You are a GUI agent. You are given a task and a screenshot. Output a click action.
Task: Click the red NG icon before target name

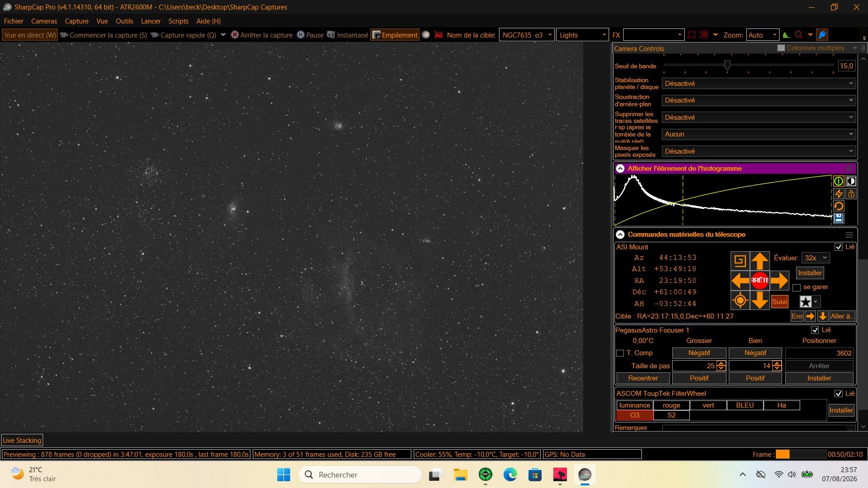pos(439,35)
